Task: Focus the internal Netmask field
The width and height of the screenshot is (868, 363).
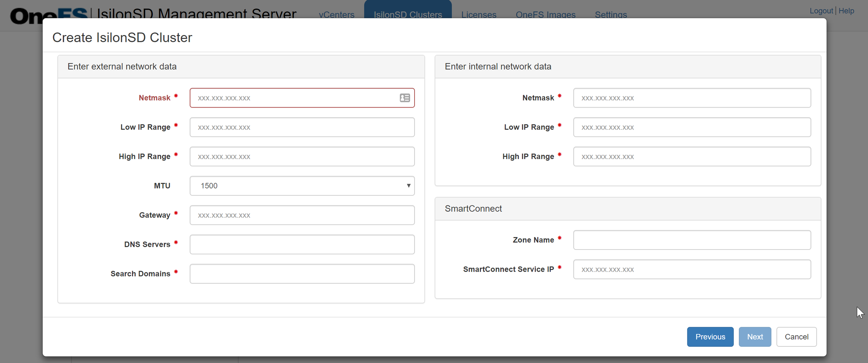Action: click(692, 98)
